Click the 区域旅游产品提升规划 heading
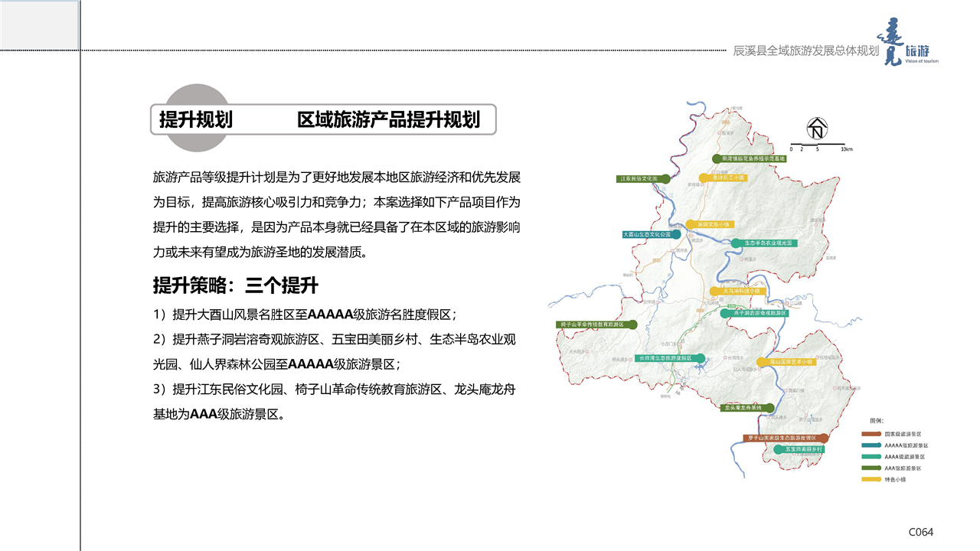This screenshot has width=980, height=551. (388, 120)
